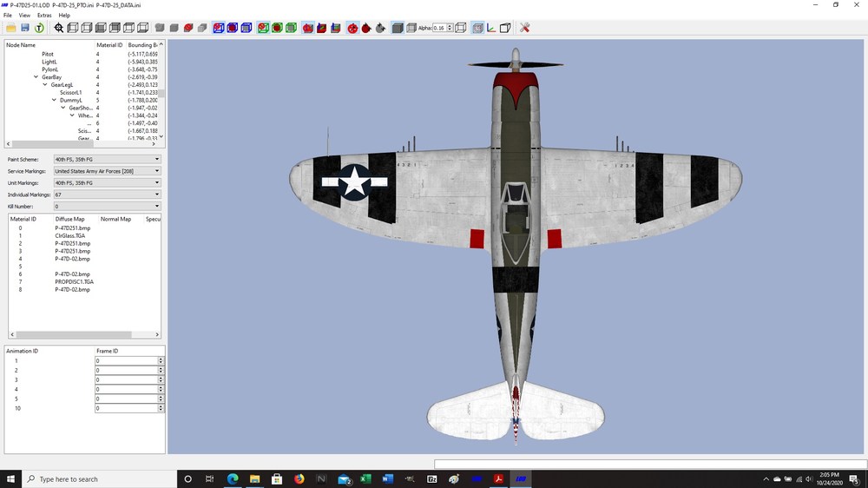868x488 pixels.
Task: Select the PylonL node in tree
Action: click(x=49, y=69)
